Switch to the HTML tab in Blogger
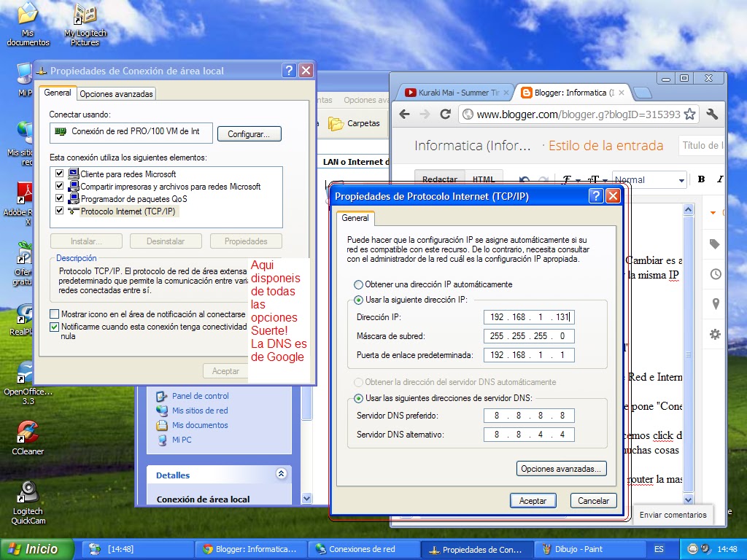Screen dimensions: 747x560 pos(484,179)
